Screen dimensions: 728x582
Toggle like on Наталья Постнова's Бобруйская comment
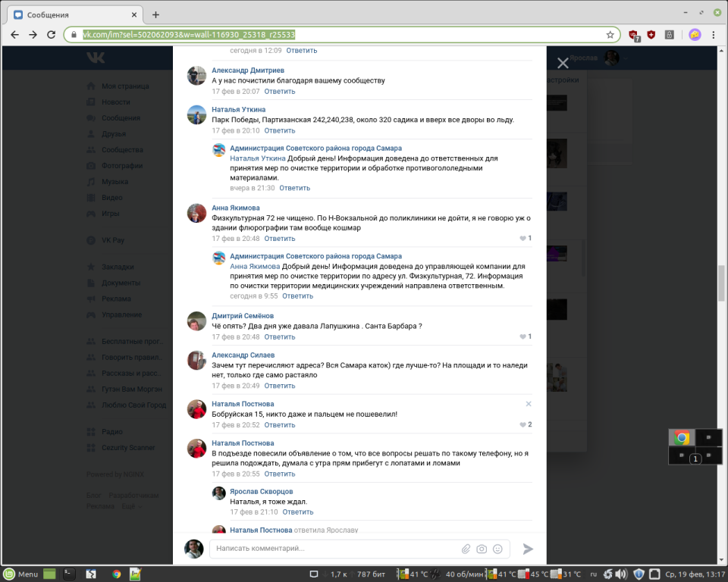pyautogui.click(x=522, y=425)
